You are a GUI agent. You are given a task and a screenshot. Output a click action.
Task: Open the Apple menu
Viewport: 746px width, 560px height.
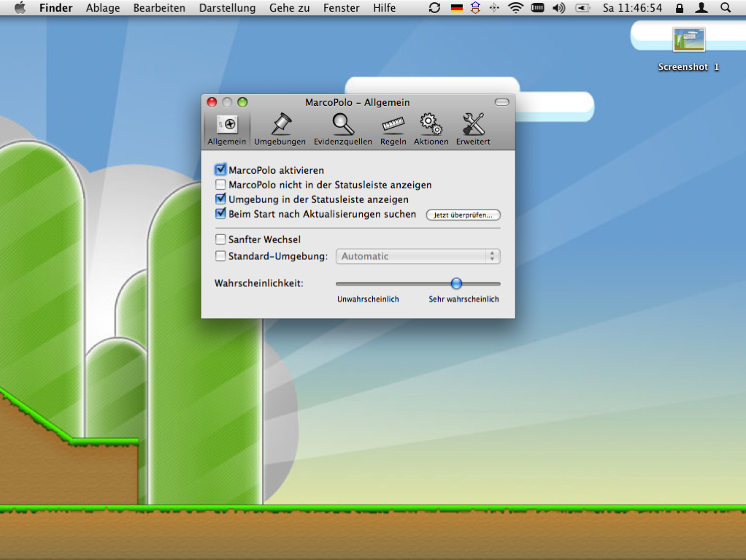click(20, 7)
